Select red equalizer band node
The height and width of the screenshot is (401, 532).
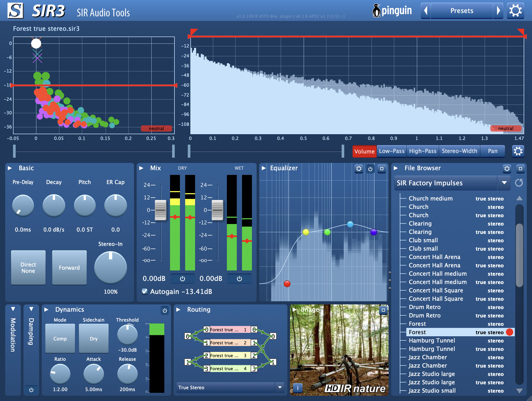(x=287, y=284)
